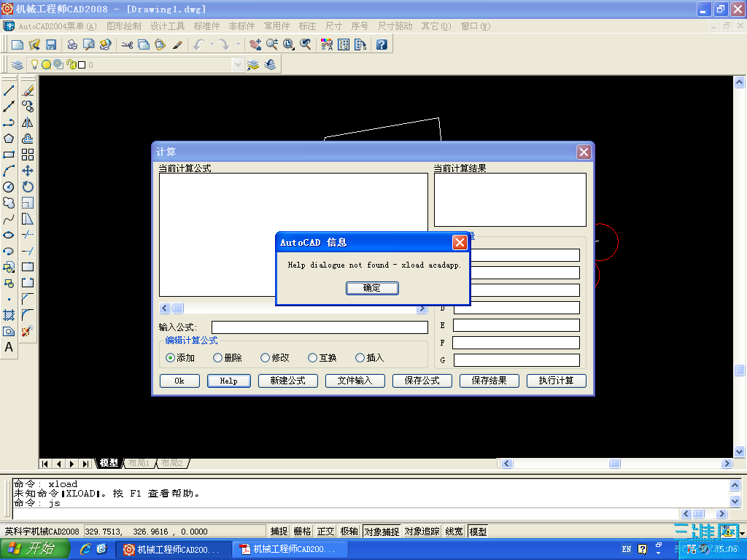Select the Hatch tool

pyautogui.click(x=9, y=315)
